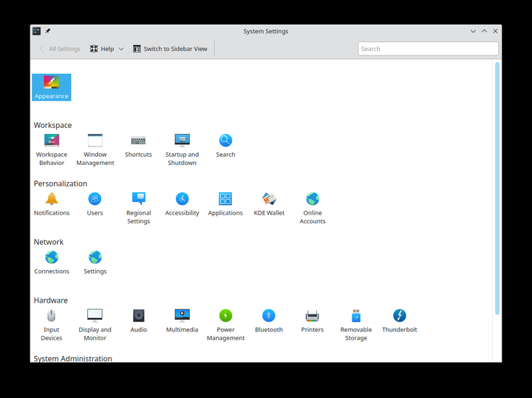Image resolution: width=532 pixels, height=398 pixels.
Task: Open the Search settings module
Action: [x=225, y=146]
